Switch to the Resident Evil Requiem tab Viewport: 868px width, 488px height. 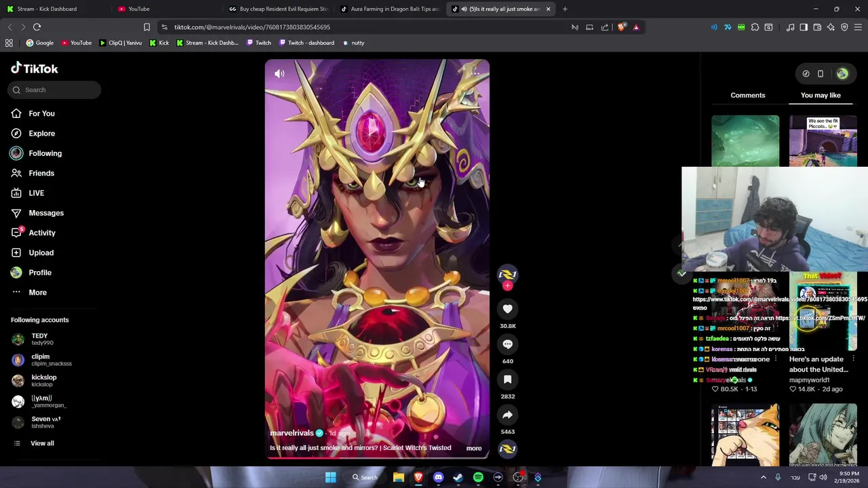278,9
